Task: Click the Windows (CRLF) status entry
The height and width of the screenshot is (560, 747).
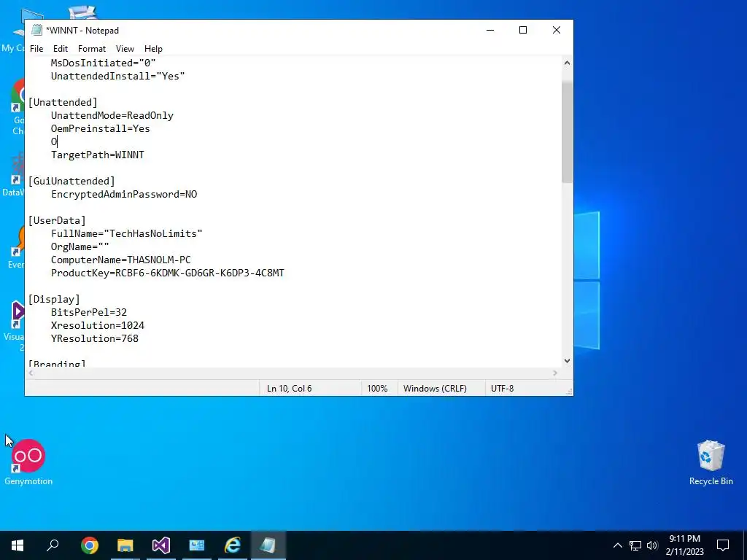Action: click(435, 389)
